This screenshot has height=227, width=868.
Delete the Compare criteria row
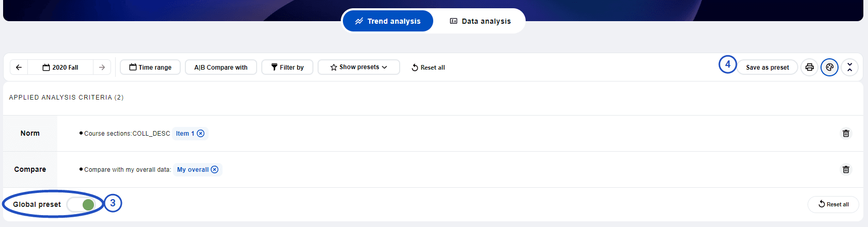(846, 170)
